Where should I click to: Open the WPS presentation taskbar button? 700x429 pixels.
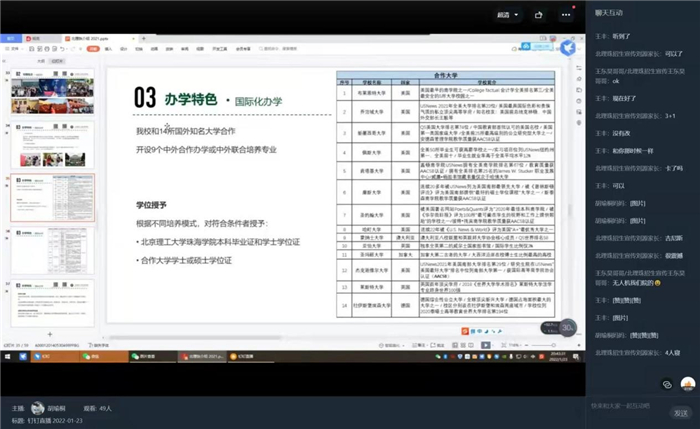tap(202, 356)
